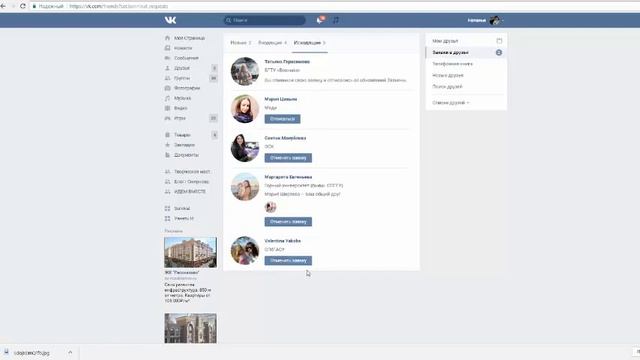Open the notifications bell in the header
The image size is (640, 360).
320,20
